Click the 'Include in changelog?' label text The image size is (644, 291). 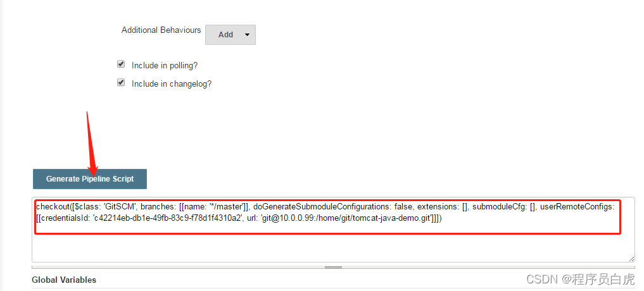coord(172,84)
